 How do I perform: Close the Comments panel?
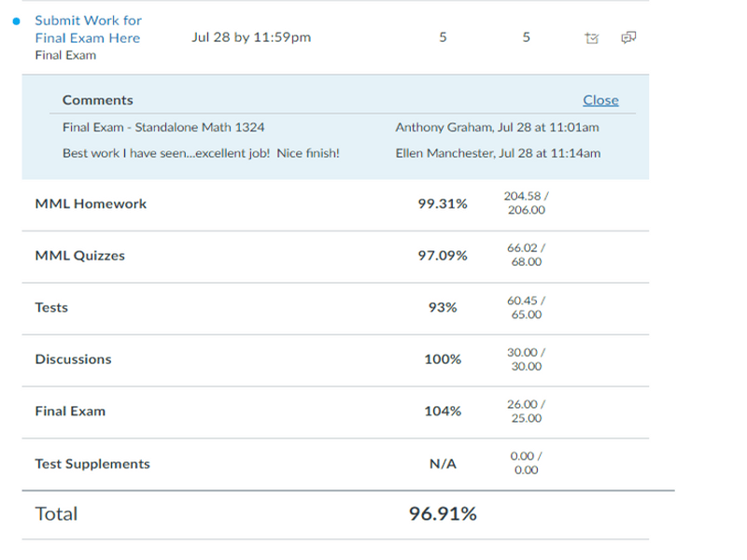[x=600, y=100]
